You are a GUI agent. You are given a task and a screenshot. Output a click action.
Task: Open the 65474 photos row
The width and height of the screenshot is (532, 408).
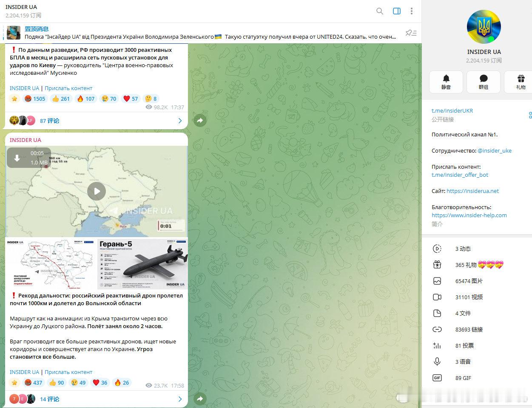pos(477,281)
